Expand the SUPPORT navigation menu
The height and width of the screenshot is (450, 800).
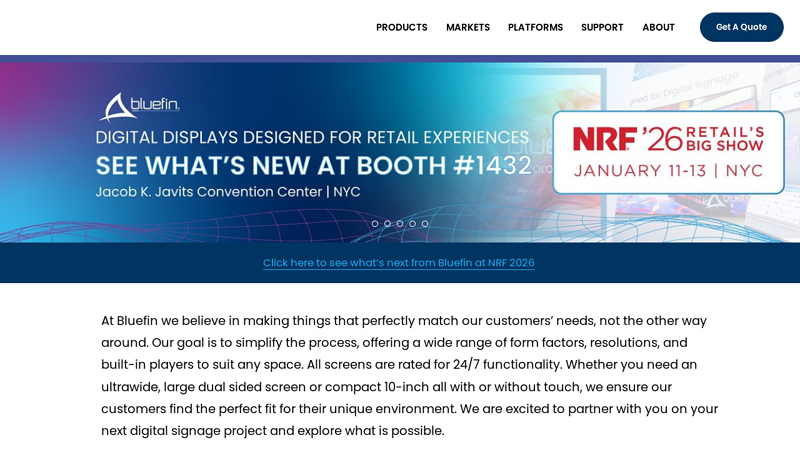(x=602, y=27)
